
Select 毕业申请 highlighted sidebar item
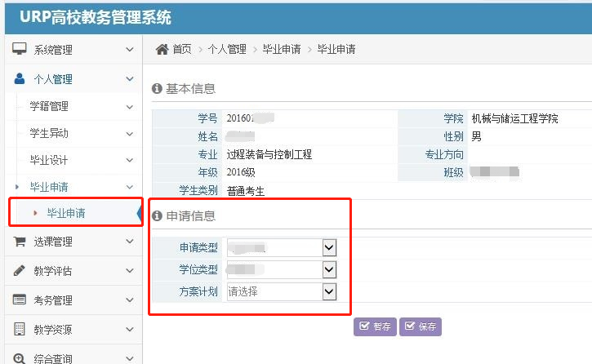click(x=66, y=214)
